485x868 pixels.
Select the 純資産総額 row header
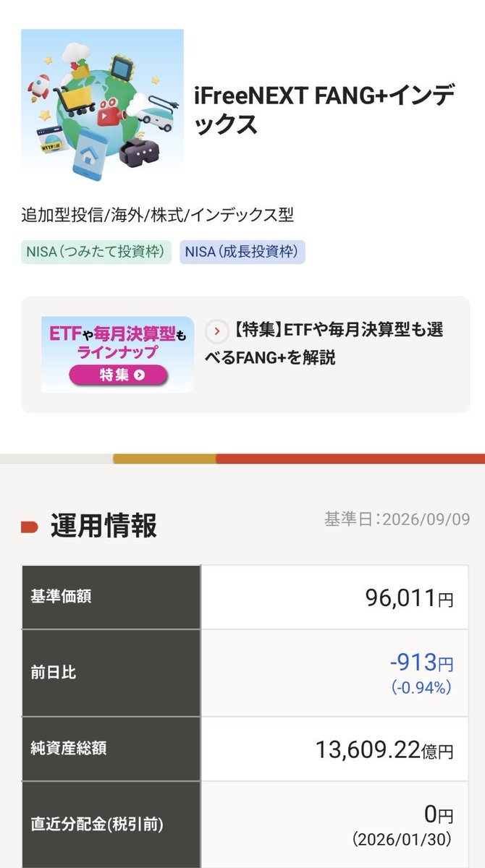click(x=111, y=749)
